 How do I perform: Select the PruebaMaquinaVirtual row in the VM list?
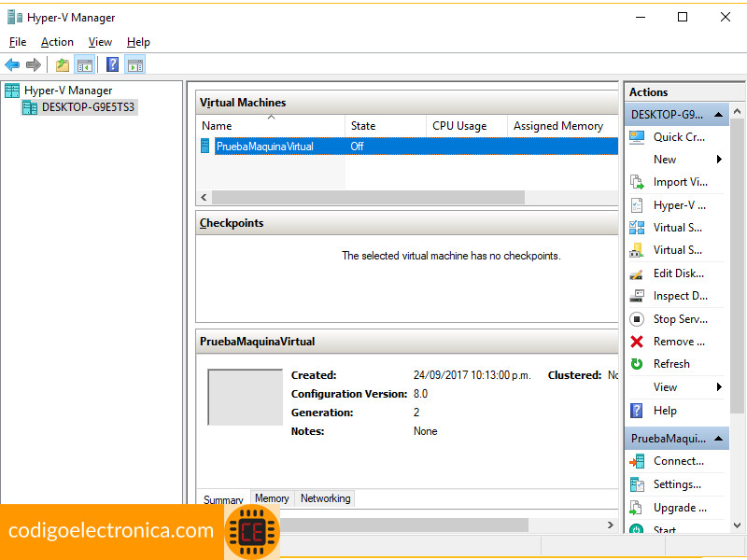point(407,147)
